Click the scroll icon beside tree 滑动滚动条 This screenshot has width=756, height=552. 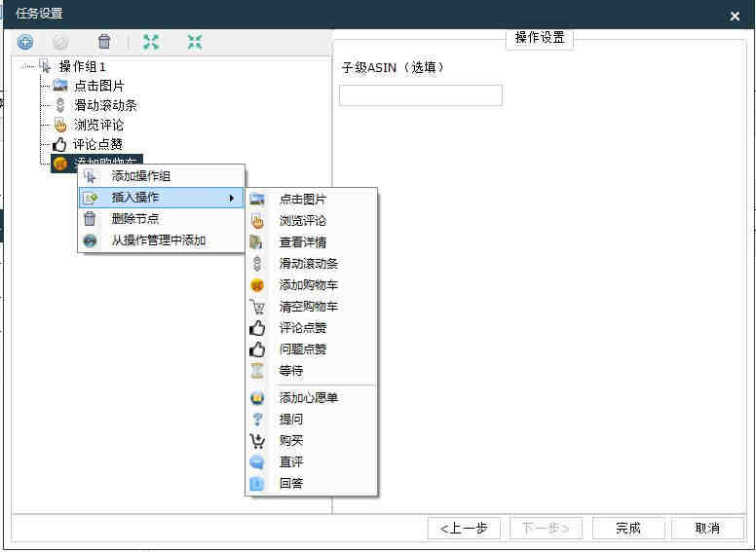[60, 105]
